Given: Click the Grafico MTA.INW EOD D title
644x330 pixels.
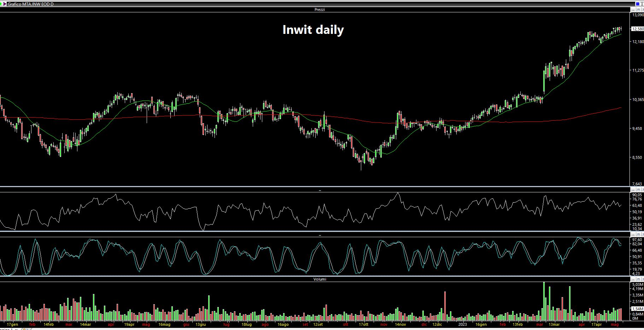Looking at the screenshot, I should point(31,4).
